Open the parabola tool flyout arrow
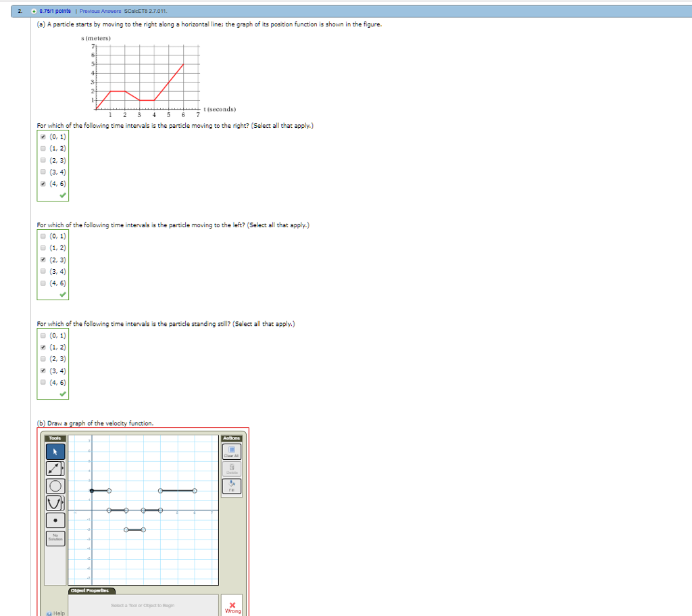This screenshot has height=616, width=692. (63, 502)
